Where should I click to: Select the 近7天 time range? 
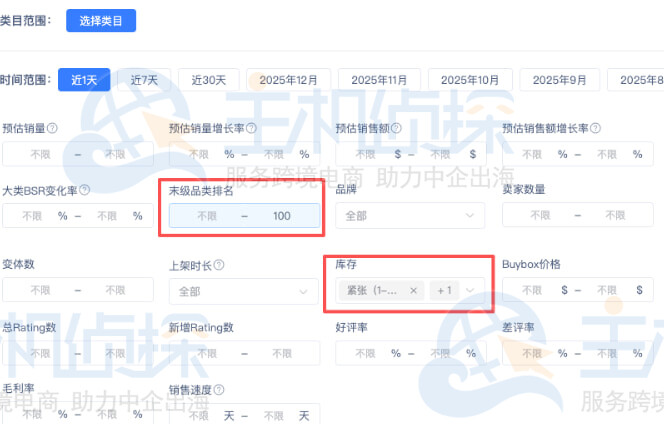(x=144, y=80)
